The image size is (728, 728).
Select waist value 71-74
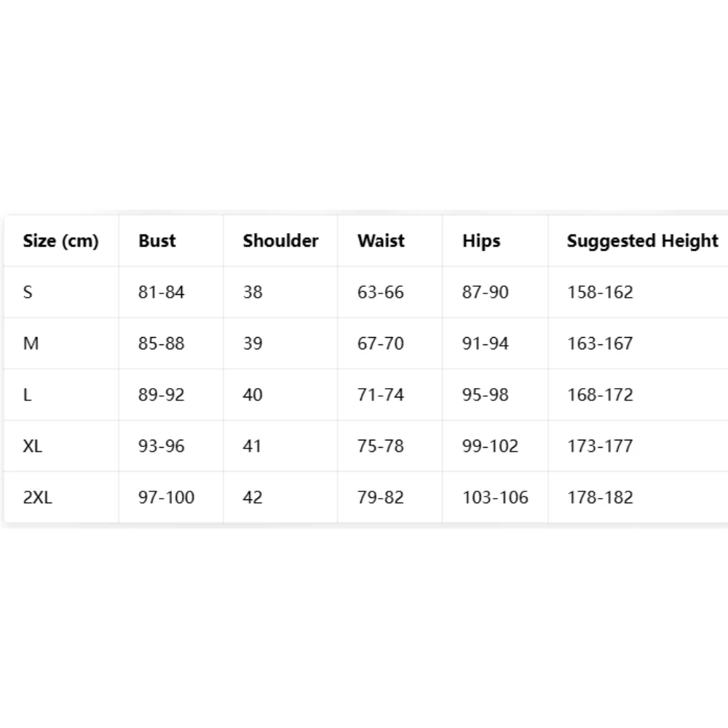pos(380,395)
